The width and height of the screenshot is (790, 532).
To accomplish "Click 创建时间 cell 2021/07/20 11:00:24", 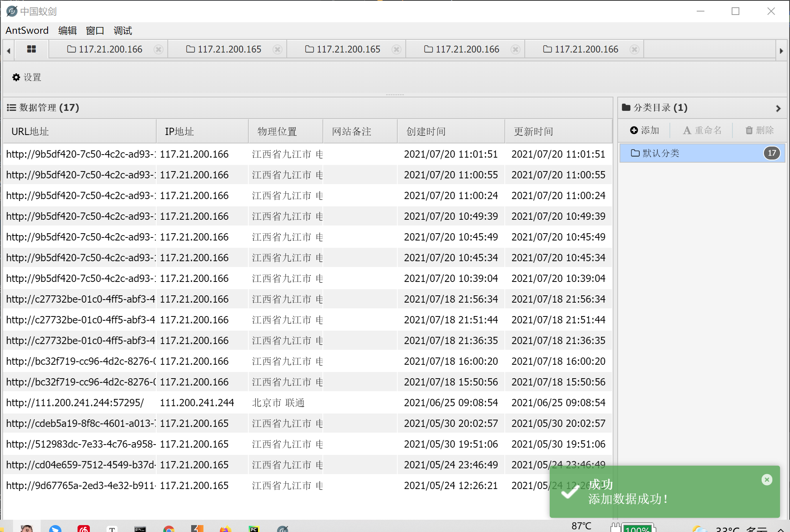I will 451,196.
